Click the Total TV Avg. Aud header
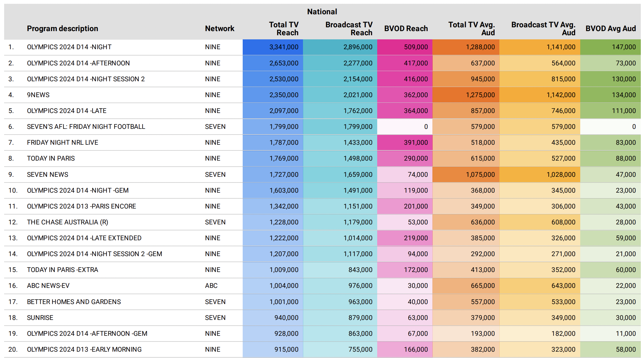644x358 pixels. (471, 29)
